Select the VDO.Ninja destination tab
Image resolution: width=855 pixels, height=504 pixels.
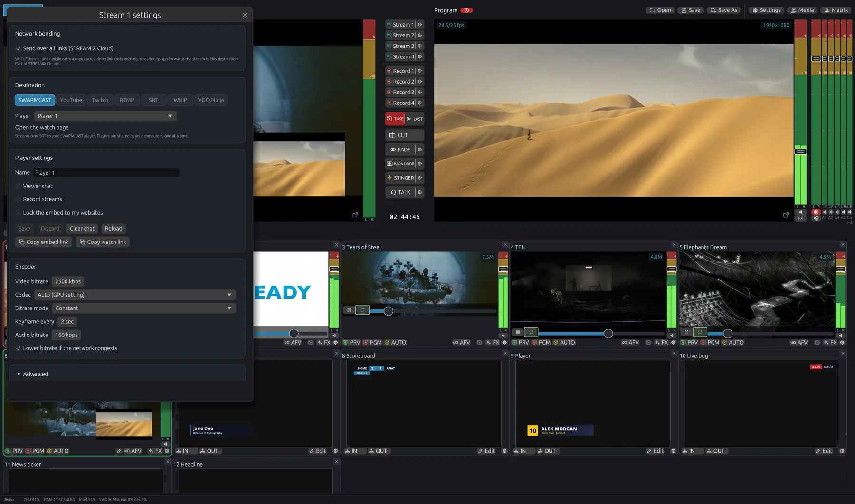tap(211, 100)
